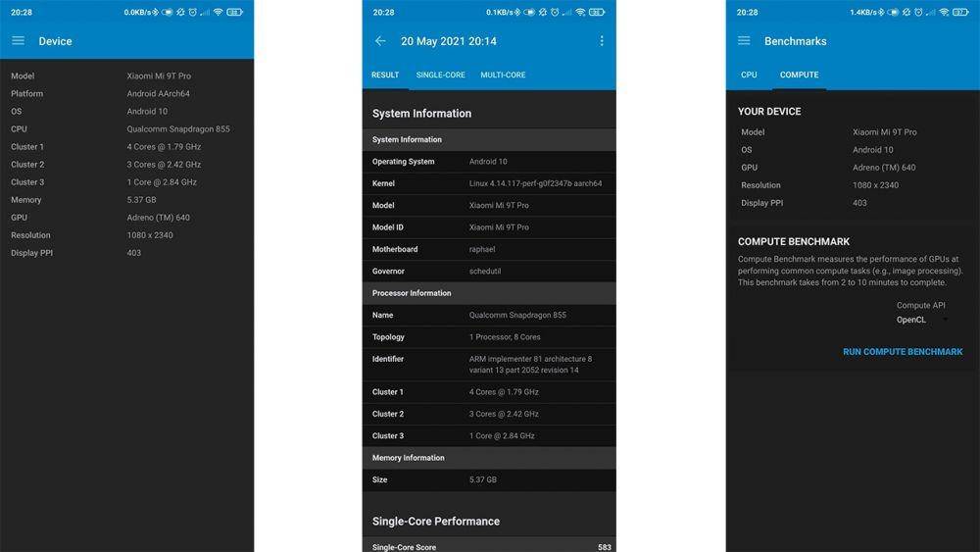Switch to the CPU tab in Benchmarks

tap(749, 75)
